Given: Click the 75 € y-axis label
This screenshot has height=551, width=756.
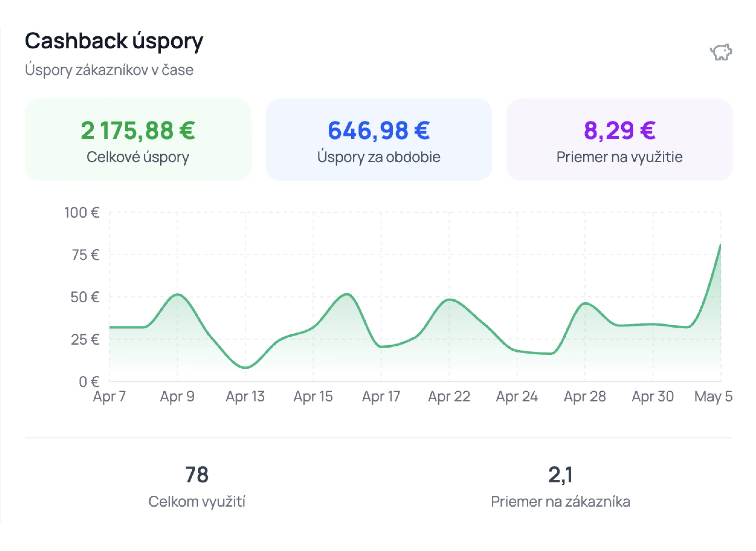Looking at the screenshot, I should point(86,255).
